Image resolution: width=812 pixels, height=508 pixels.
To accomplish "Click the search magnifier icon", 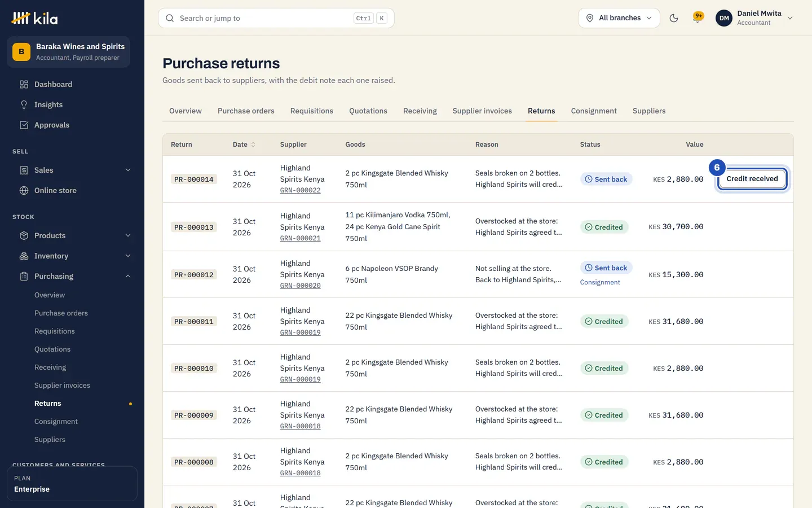I will click(x=170, y=18).
